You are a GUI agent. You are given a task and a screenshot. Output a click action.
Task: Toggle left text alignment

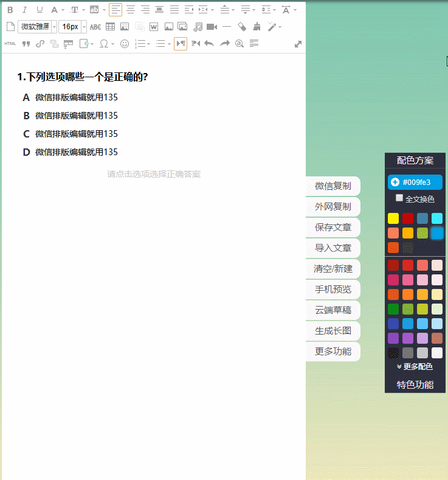tap(115, 10)
